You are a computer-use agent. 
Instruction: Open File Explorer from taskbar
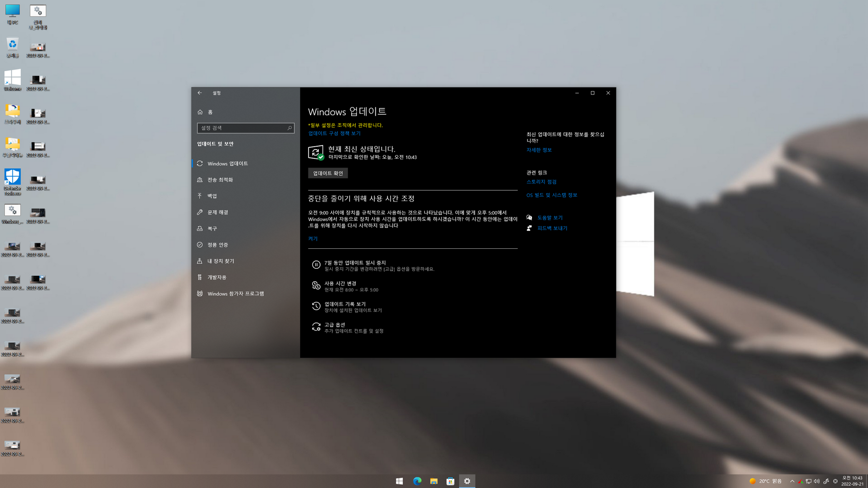click(434, 481)
